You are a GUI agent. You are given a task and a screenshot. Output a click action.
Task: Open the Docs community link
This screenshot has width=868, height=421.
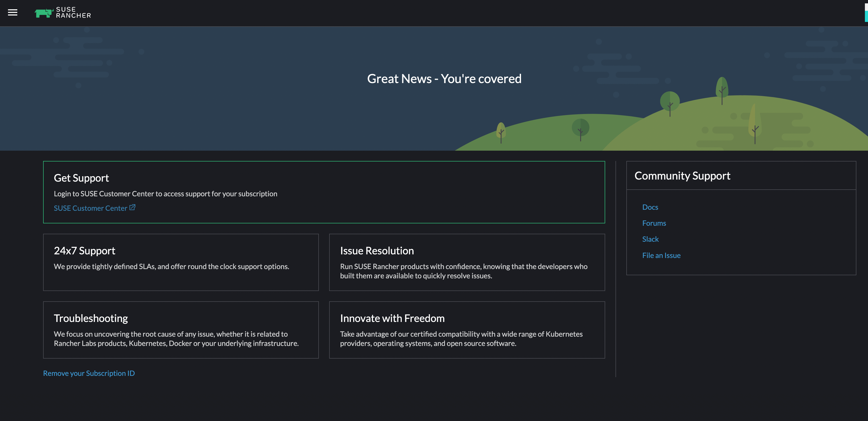click(x=650, y=207)
